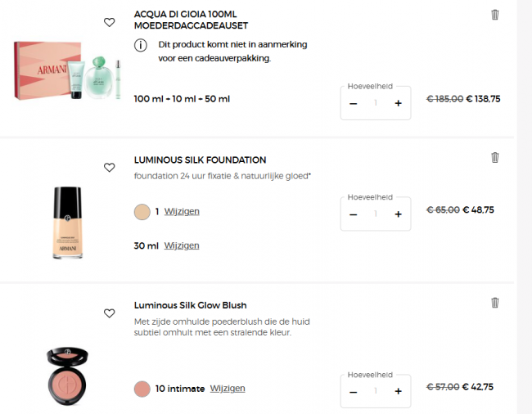
Task: Increase Glow Blush quantity
Action: (x=398, y=391)
